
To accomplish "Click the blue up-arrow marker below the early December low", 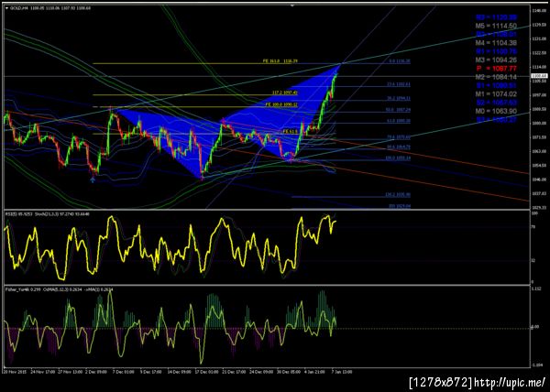I will click(x=93, y=180).
